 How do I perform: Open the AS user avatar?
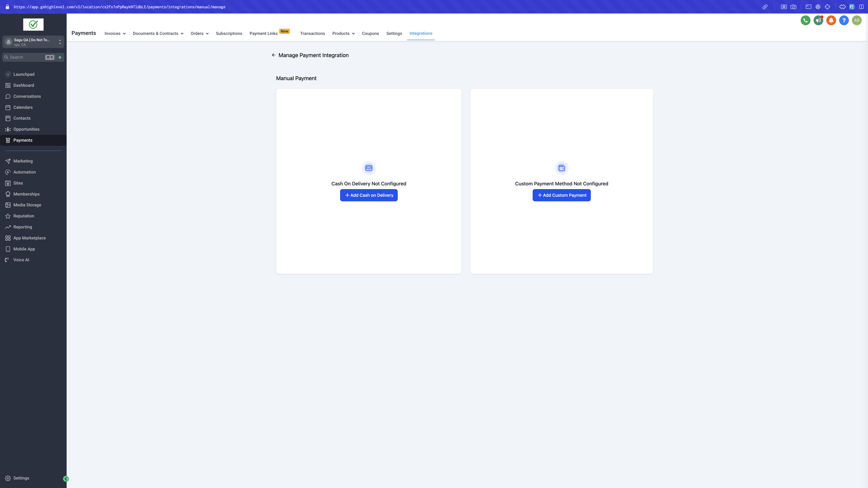click(856, 20)
